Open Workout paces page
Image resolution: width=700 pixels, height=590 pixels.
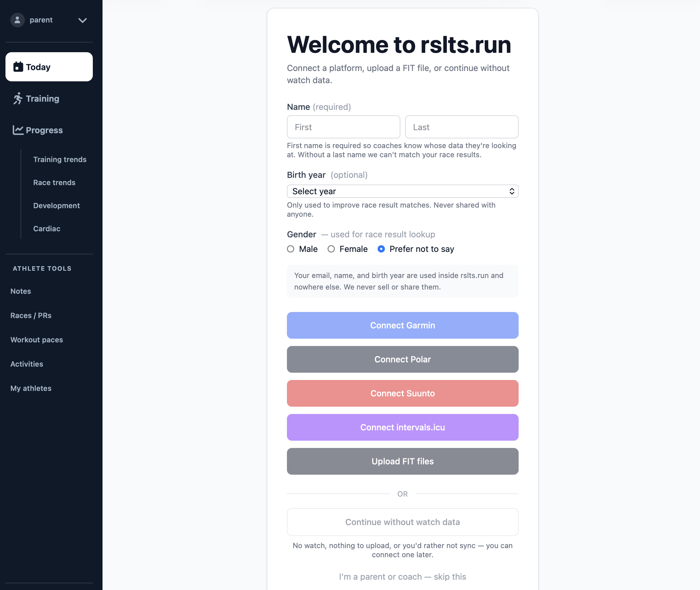[x=37, y=340]
